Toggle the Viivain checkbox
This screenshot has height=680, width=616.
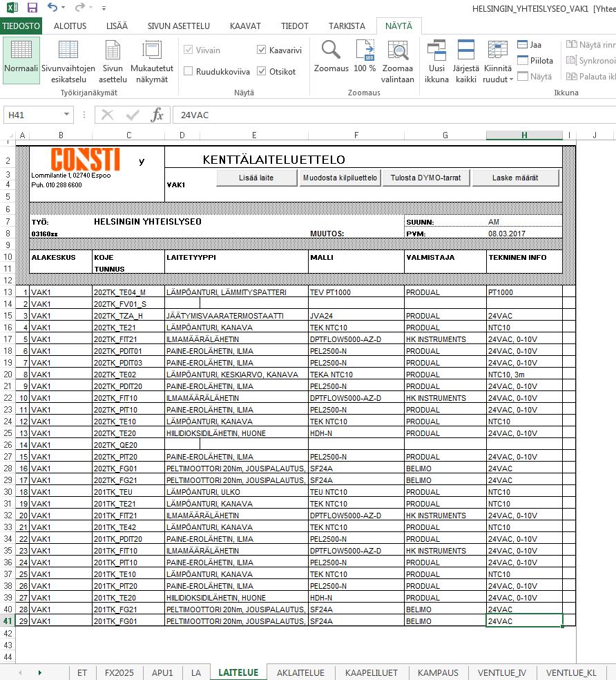click(x=188, y=50)
